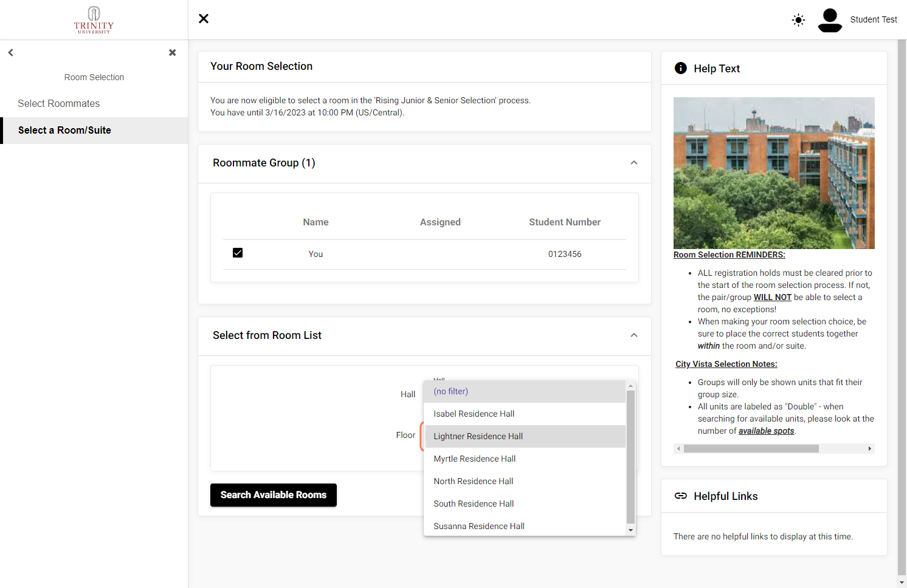Pick Susanna Residence Hall option
This screenshot has height=588, width=907.
(x=525, y=526)
